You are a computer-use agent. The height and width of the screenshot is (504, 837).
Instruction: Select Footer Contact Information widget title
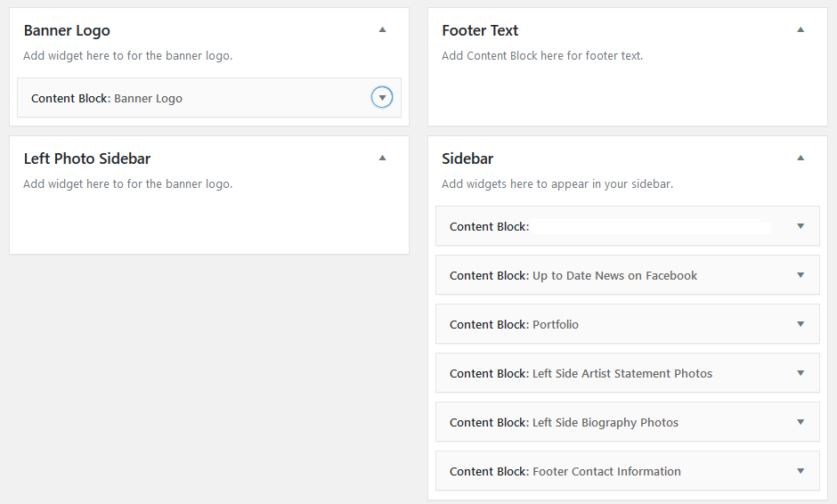pyautogui.click(x=565, y=471)
